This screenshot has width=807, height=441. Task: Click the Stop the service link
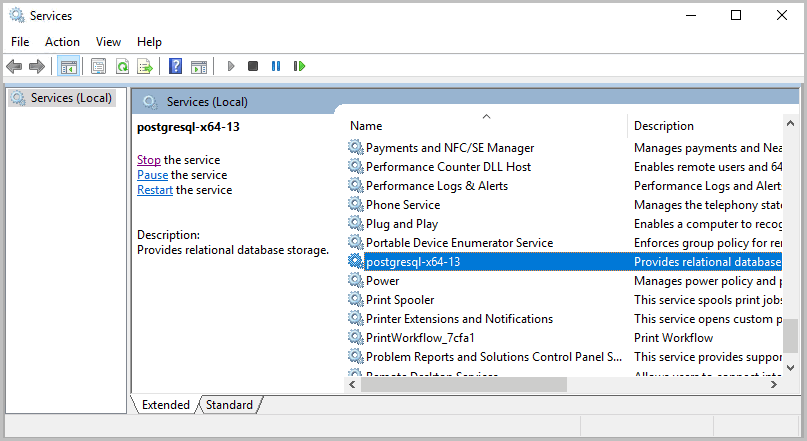[148, 160]
